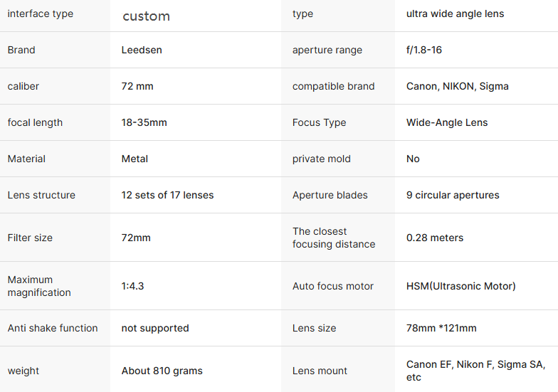Viewport: 558px width, 392px height.
Task: Click the '9 circular apertures' value
Action: (453, 195)
